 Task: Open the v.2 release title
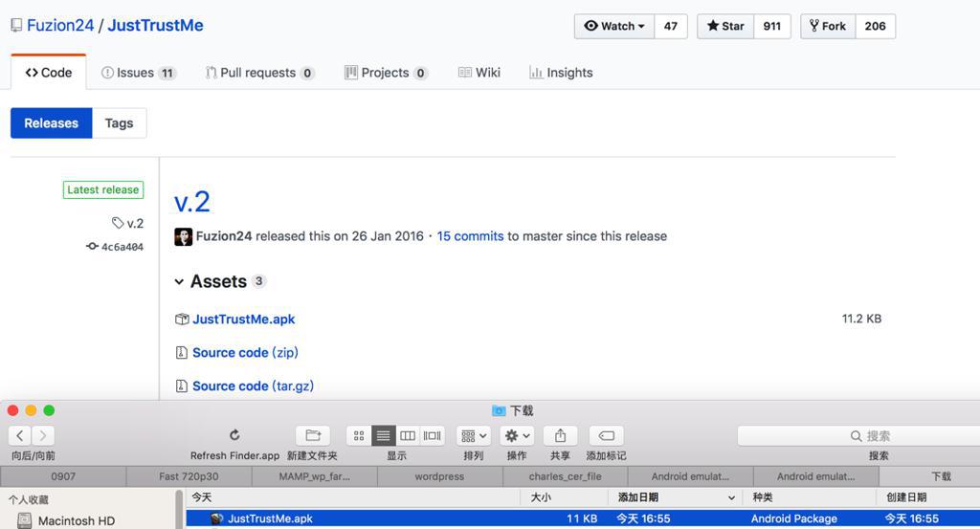click(x=191, y=202)
